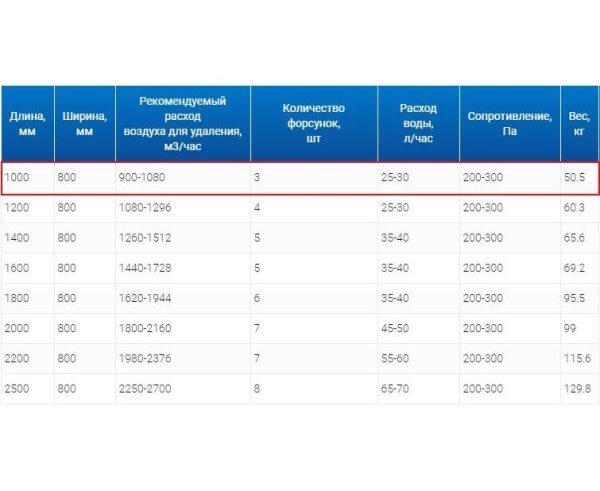Screen dimensions: 600x491
Task: Click the Вес, кг column header
Action: 579,124
